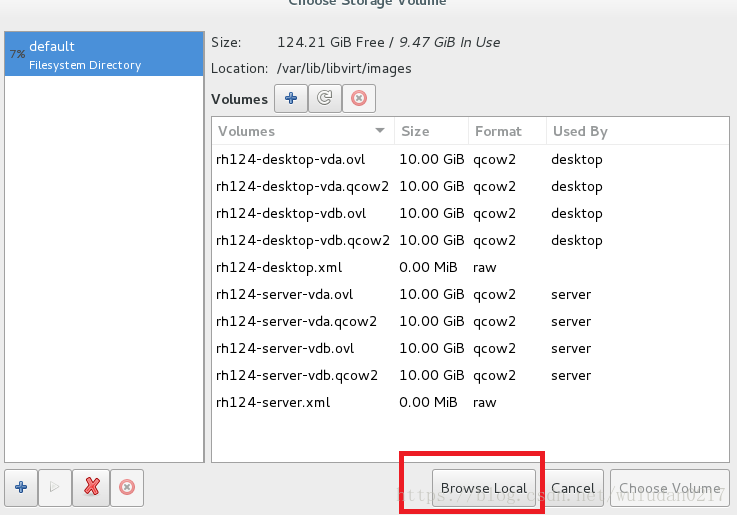Sort by the Volumes column header
Screen dimensions: 737x515
click(x=303, y=131)
